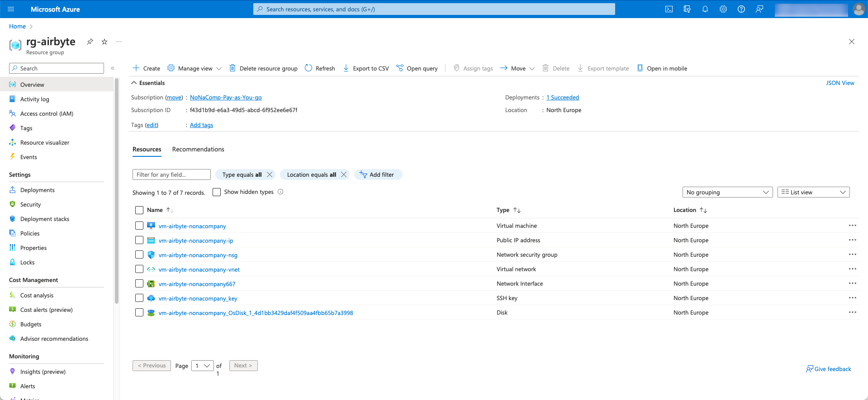Open Cloud Shell from the top bar
868x400 pixels.
tap(669, 9)
